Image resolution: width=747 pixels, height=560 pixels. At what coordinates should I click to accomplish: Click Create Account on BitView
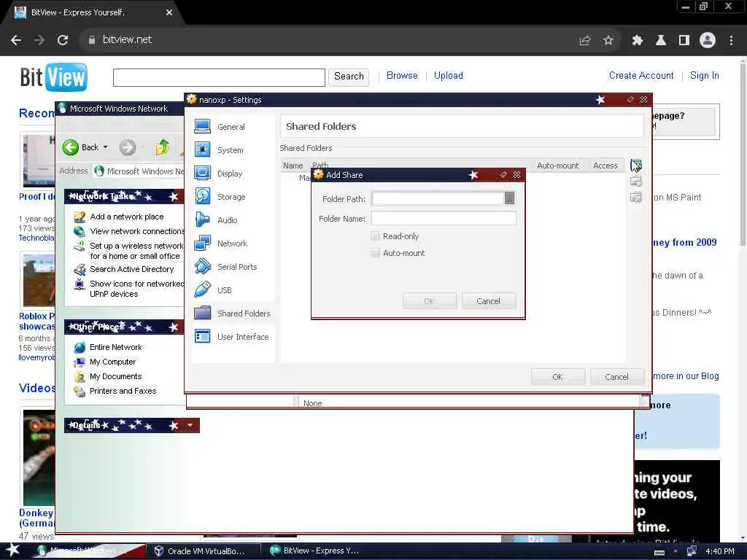pyautogui.click(x=641, y=75)
